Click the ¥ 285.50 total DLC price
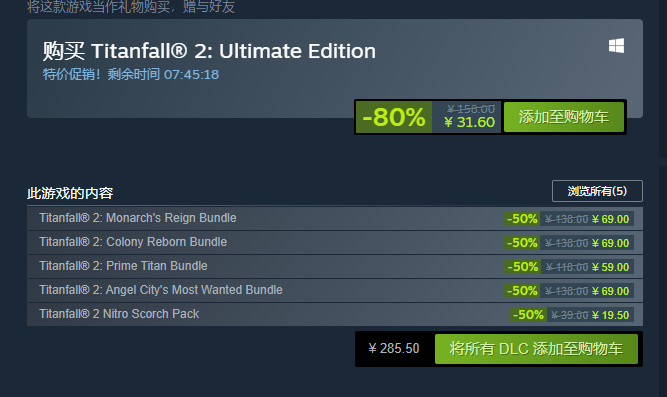The image size is (667, 397). tap(394, 348)
